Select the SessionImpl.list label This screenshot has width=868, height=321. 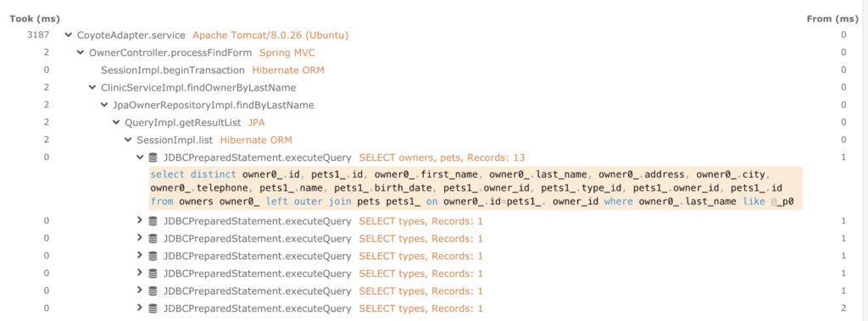(x=175, y=140)
